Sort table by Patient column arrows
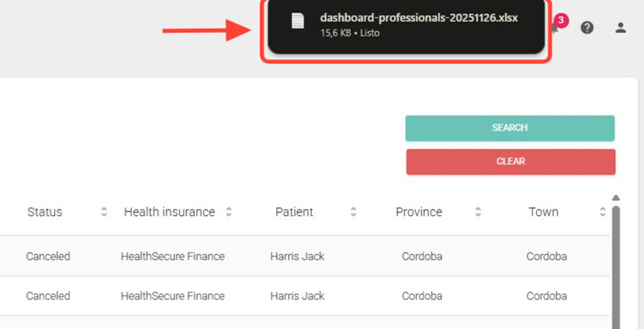This screenshot has height=329, width=644. tap(353, 212)
